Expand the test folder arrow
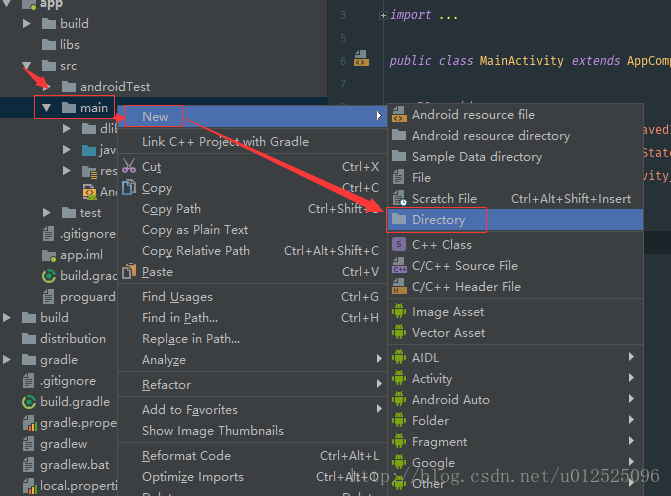This screenshot has height=496, width=671. point(47,213)
